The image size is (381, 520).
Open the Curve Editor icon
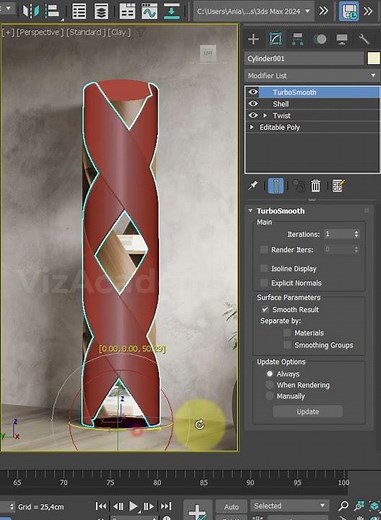(x=149, y=11)
